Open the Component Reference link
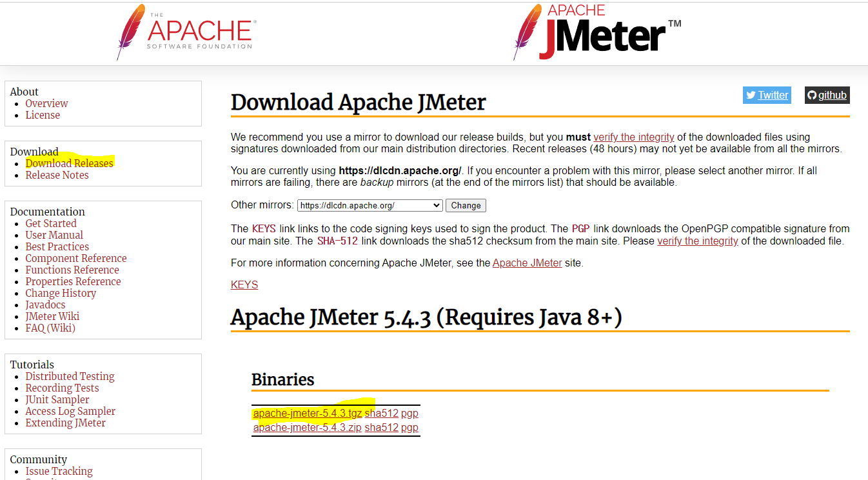The image size is (868, 480). (x=76, y=258)
